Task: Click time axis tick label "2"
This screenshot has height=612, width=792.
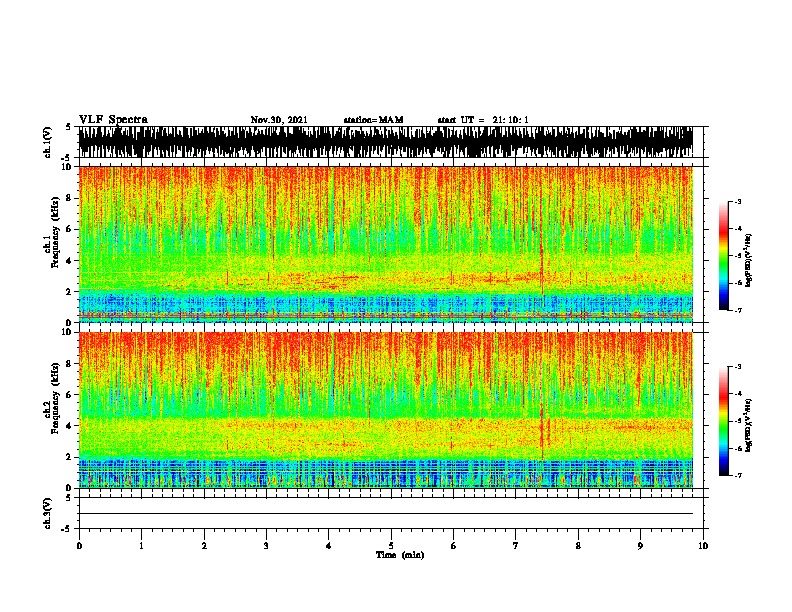Action: pyautogui.click(x=204, y=546)
